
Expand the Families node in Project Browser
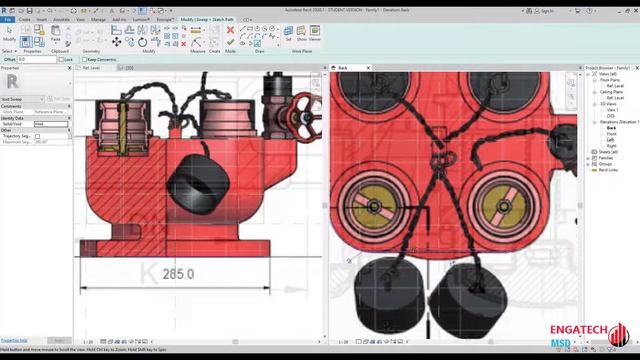(x=589, y=158)
